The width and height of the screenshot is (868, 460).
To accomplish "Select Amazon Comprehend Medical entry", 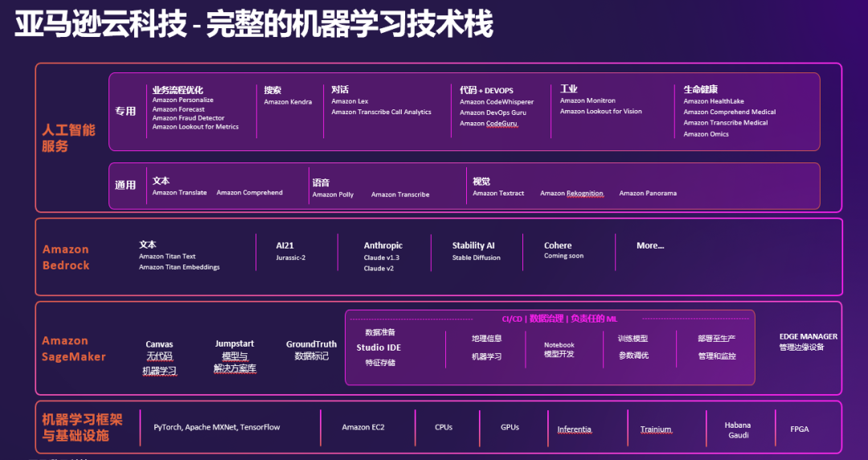I will click(730, 112).
